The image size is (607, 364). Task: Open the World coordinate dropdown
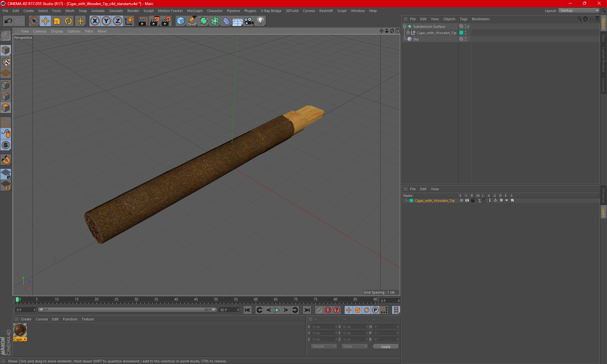click(324, 346)
